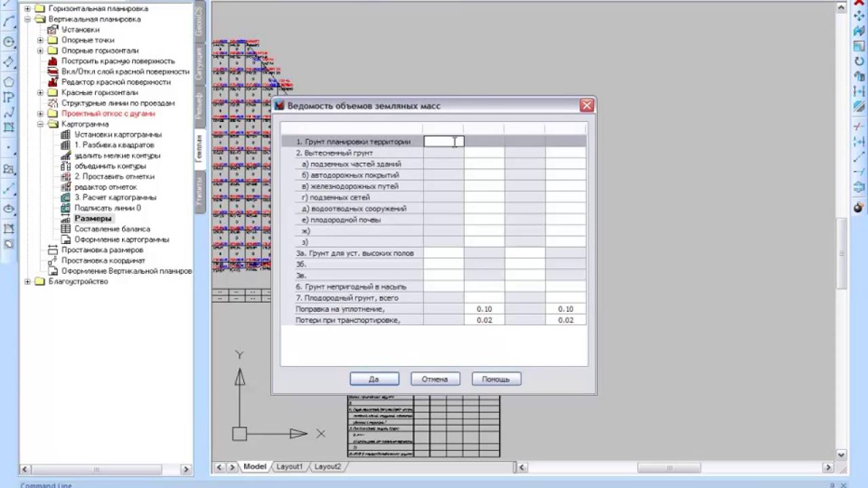
Task: Click drawing area vertical scroll down arrow
Action: (x=842, y=454)
